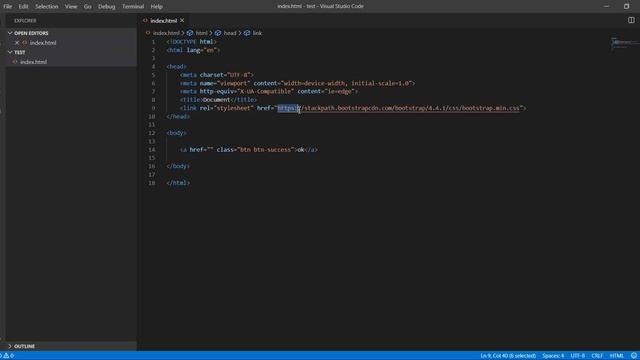Close the index.html editor tab

(182, 20)
